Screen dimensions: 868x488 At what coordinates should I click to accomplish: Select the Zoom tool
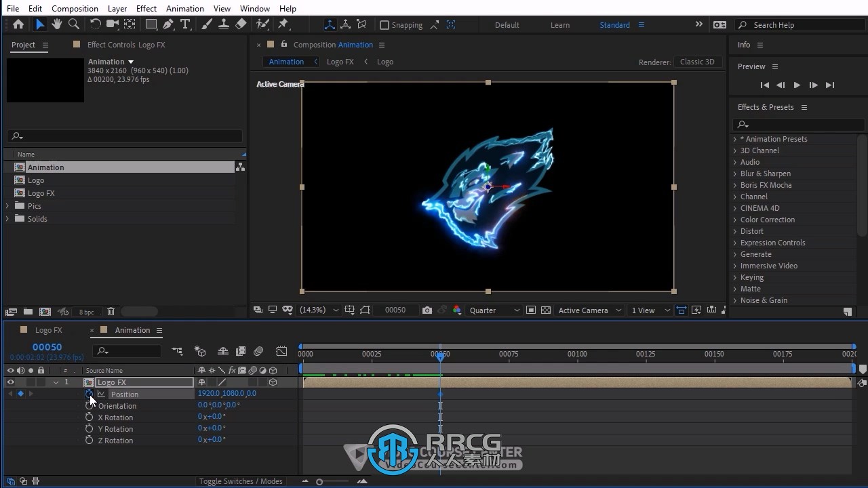[x=74, y=24]
